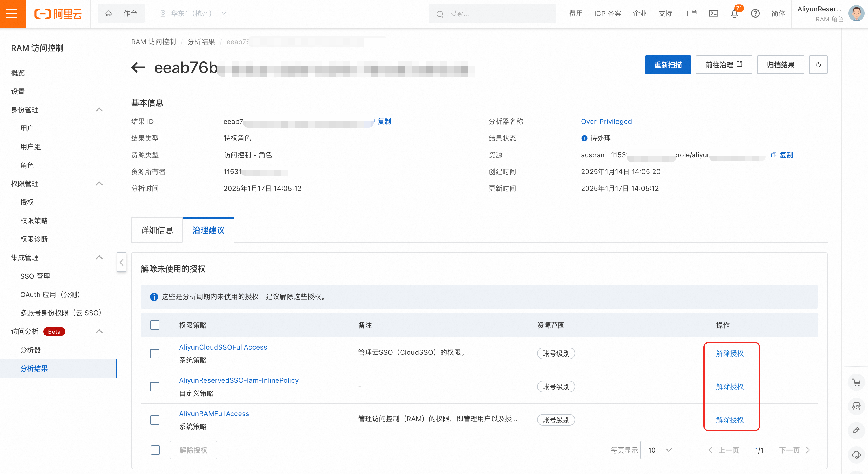Collapse the 集成管理 section
Viewport: 868px width, 474px height.
[99, 257]
